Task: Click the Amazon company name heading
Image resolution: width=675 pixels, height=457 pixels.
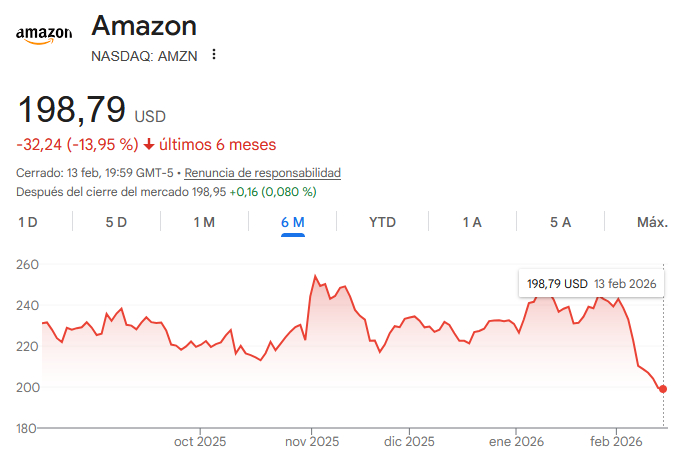Action: click(144, 26)
